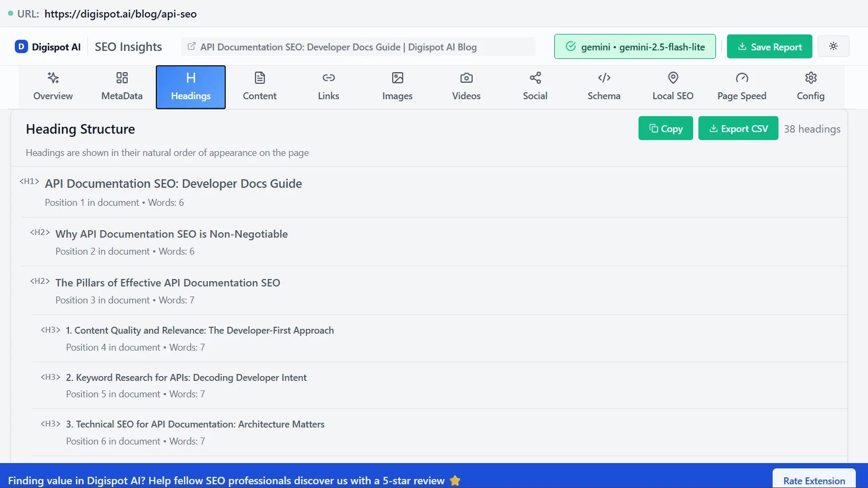This screenshot has height=488, width=868.
Task: Inspect the Schema markup section
Action: click(x=604, y=86)
